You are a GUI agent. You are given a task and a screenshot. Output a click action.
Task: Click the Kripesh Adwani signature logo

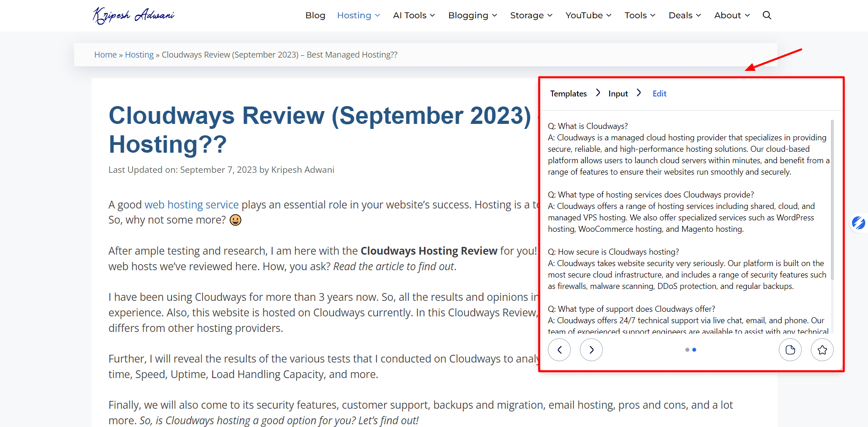pyautogui.click(x=134, y=15)
